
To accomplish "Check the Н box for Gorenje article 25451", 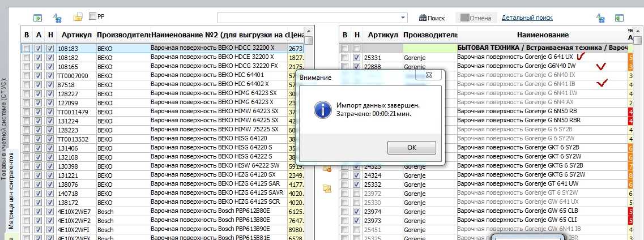I will 356,229.
